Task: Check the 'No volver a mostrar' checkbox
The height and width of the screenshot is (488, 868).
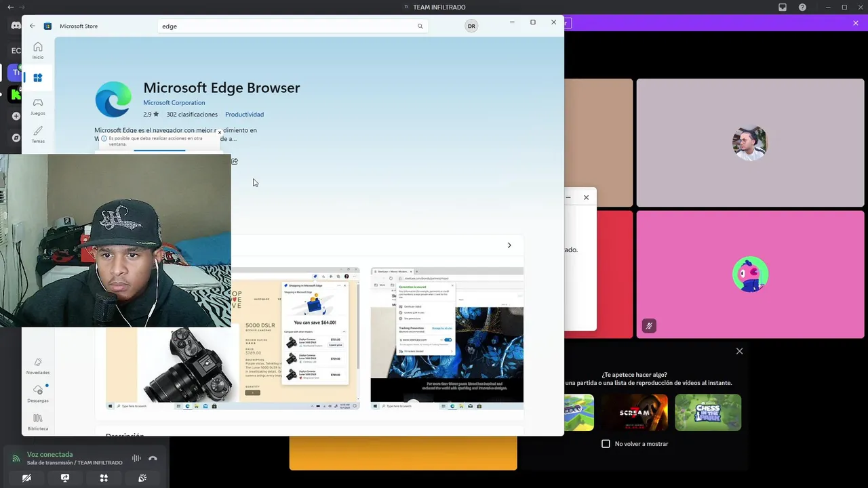Action: pyautogui.click(x=606, y=444)
